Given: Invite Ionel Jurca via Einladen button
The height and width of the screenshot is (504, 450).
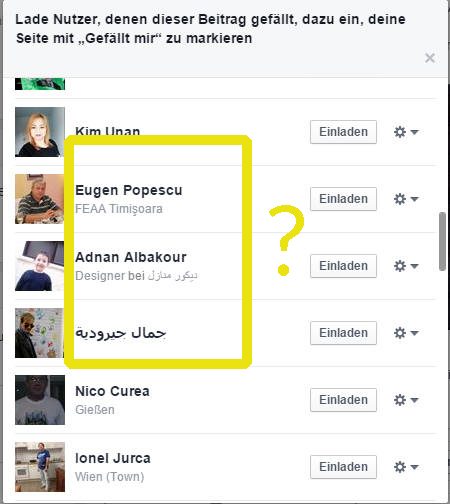Looking at the screenshot, I should (343, 467).
